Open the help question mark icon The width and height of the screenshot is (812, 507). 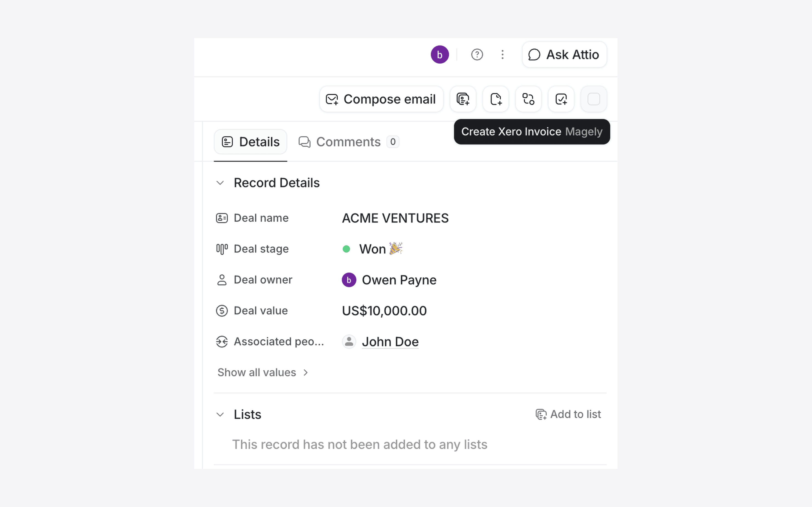pyautogui.click(x=477, y=55)
